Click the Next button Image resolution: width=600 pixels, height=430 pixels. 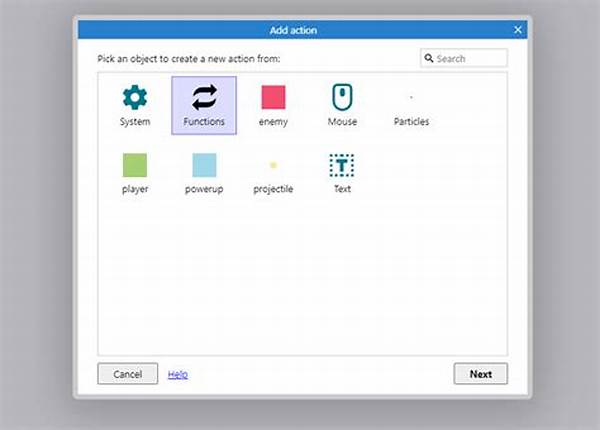(x=481, y=374)
